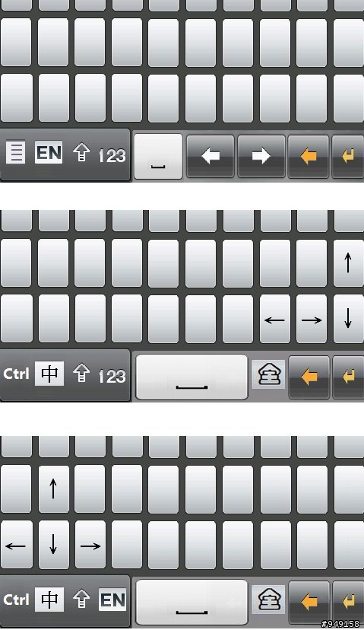Tap the up arrow key on middle keyboard
This screenshot has height=630, width=364.
(348, 262)
